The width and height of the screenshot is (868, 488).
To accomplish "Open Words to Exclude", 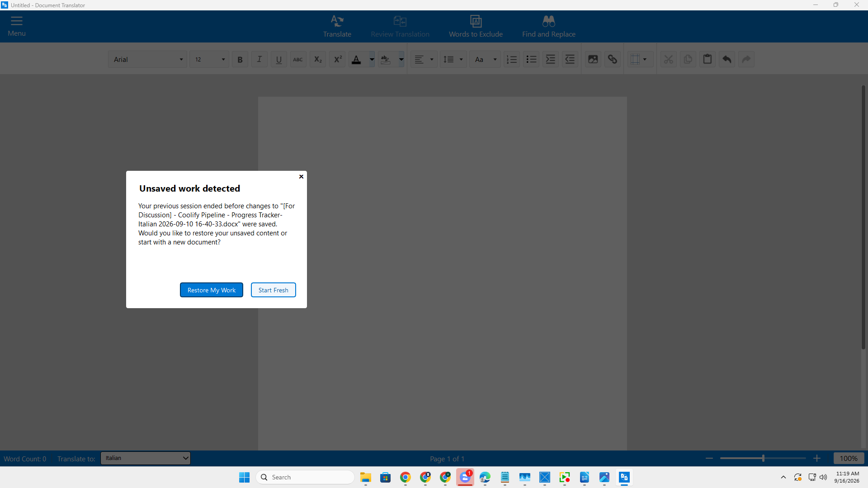I will click(476, 26).
